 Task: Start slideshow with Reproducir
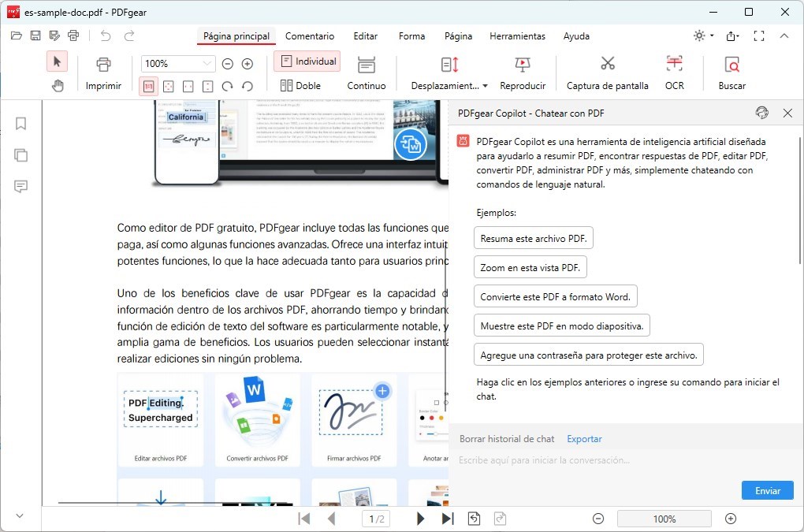[523, 74]
